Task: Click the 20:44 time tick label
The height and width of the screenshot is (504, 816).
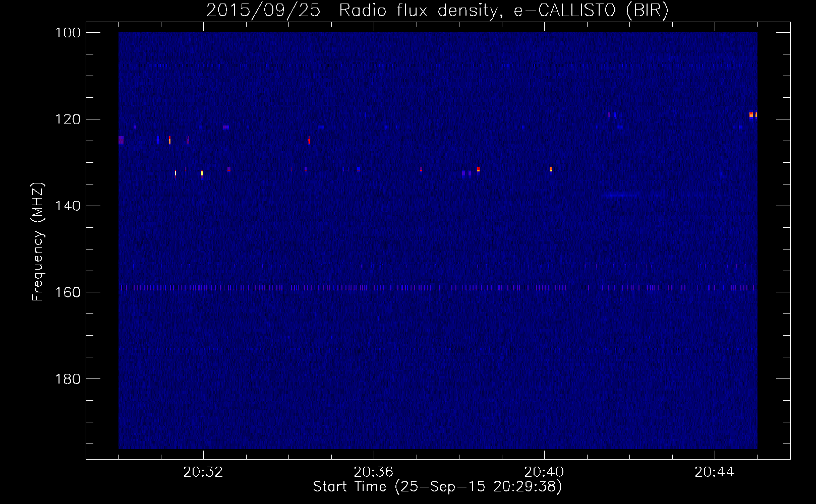Action: (x=715, y=472)
